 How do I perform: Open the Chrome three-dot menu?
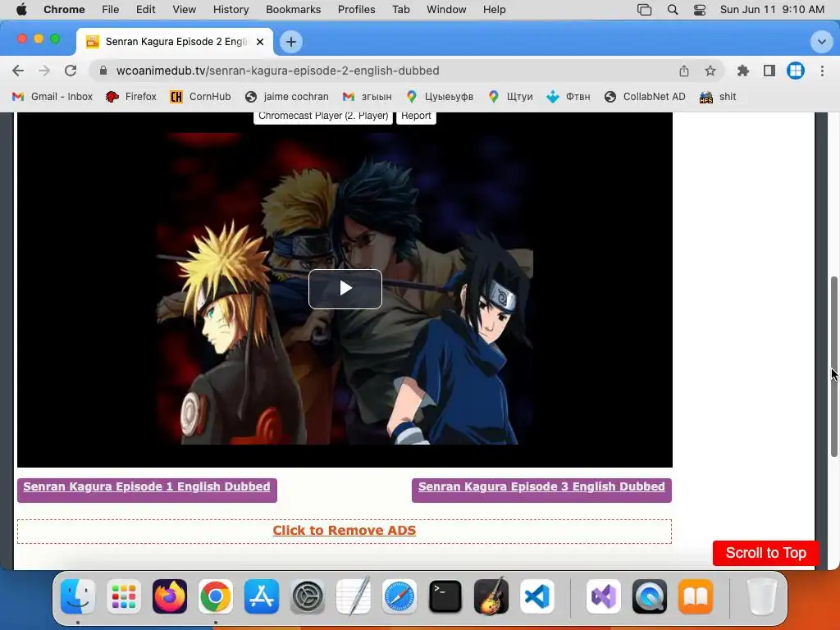tap(822, 71)
